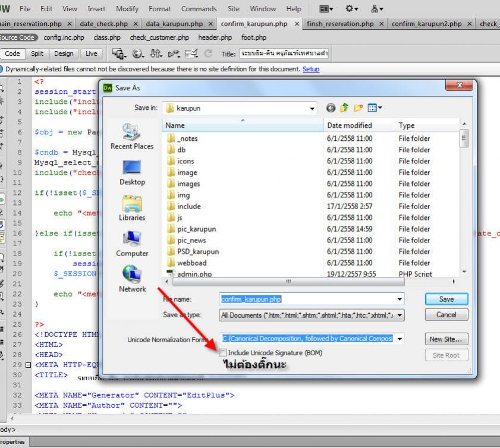Select Libraries in places bar

pyautogui.click(x=132, y=208)
